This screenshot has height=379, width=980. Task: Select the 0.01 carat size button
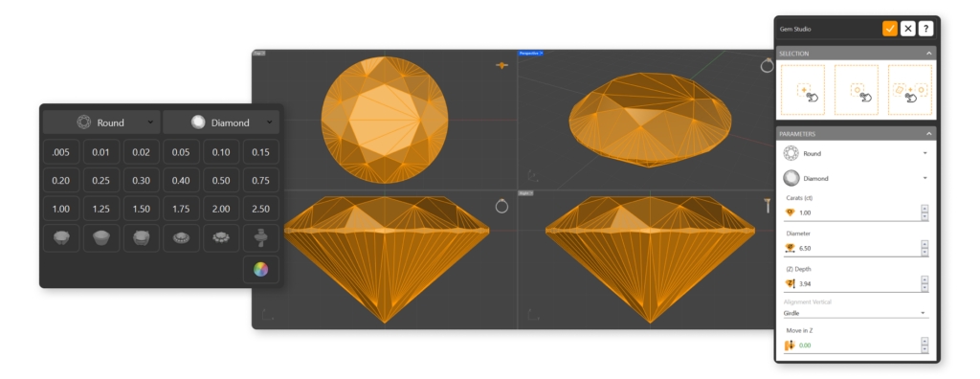coord(101,152)
